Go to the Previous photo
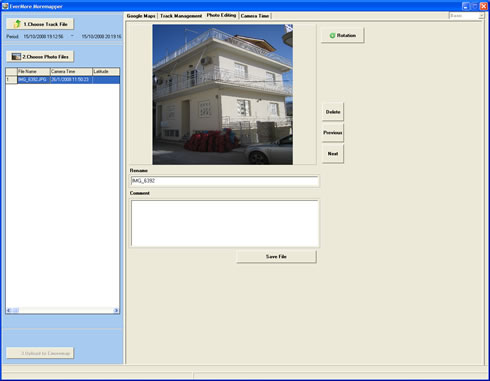490x381 pixels. point(333,133)
